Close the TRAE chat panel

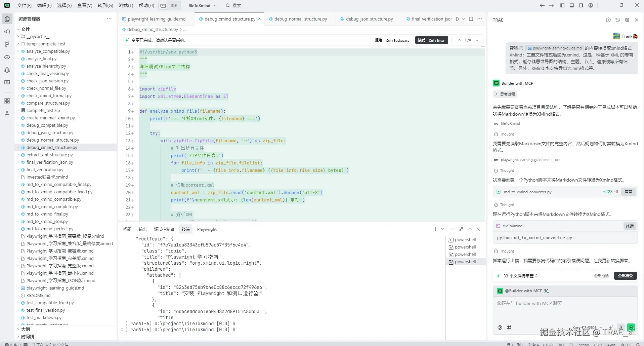tap(636, 20)
